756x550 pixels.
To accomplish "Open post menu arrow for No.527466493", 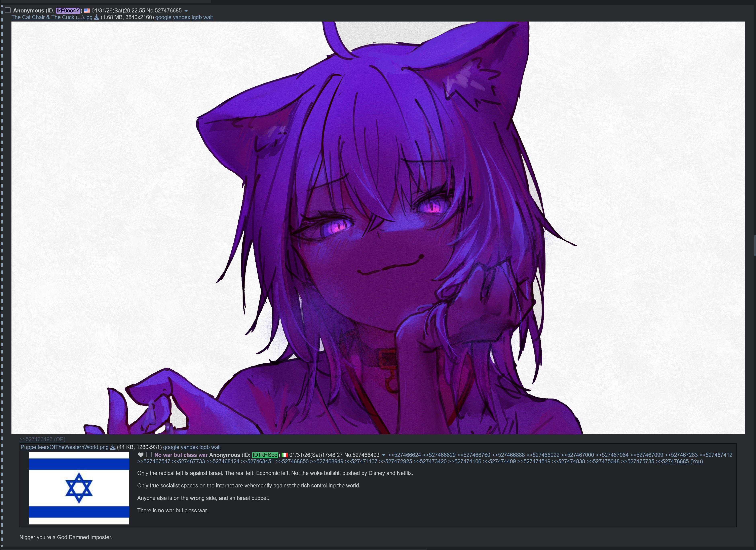I will [x=384, y=455].
